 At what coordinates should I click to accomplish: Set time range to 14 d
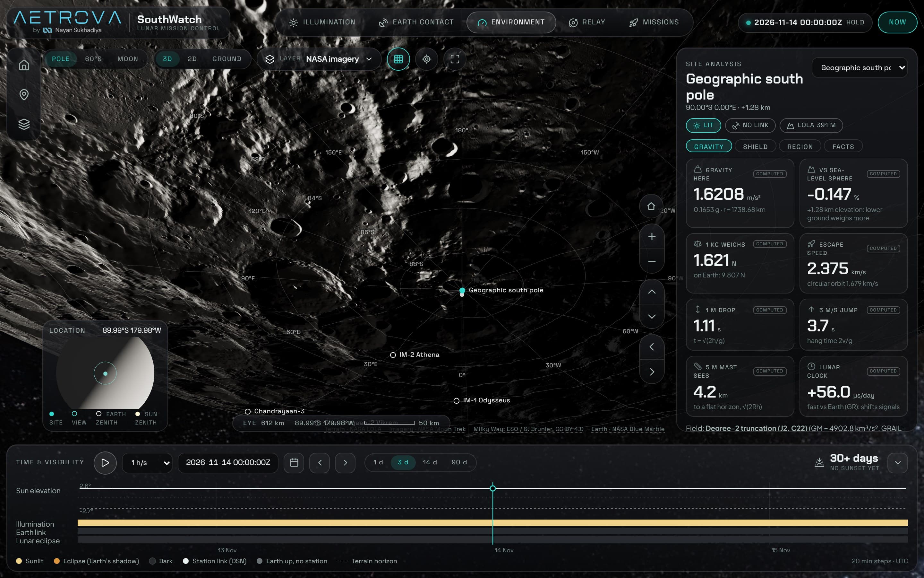click(430, 462)
